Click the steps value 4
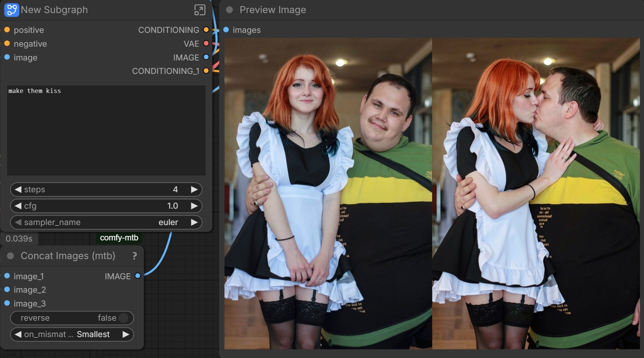 [175, 189]
